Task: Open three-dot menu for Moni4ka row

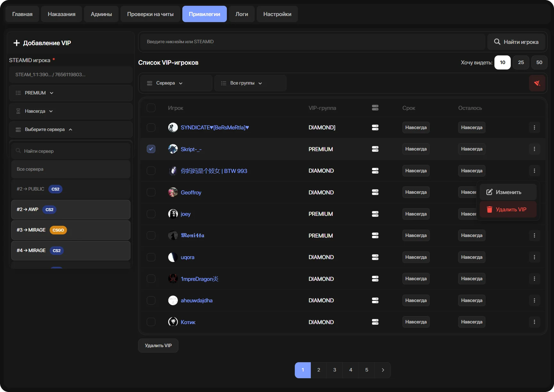Action: point(534,235)
